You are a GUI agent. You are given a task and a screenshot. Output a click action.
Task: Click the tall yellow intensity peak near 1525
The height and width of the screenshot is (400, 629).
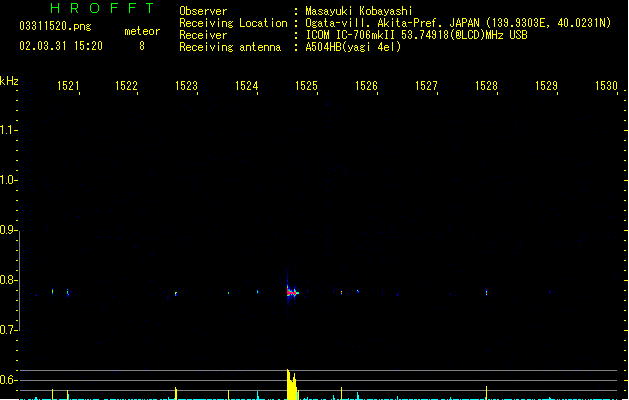click(x=292, y=384)
